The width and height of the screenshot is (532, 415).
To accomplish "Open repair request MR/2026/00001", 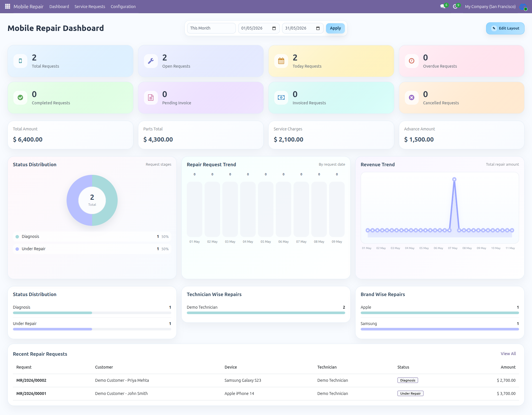I will [x=31, y=394].
